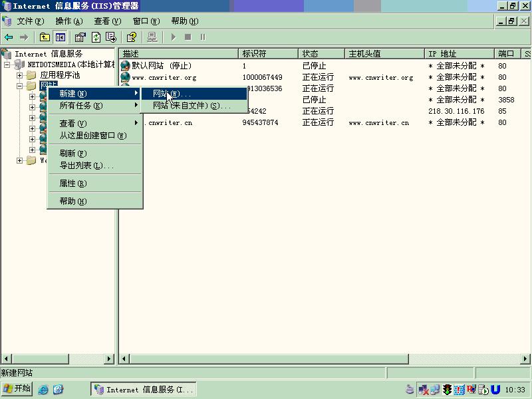Screen dimensions: 532x399
Task: Click the Help toolbar icon
Action: coord(132,37)
